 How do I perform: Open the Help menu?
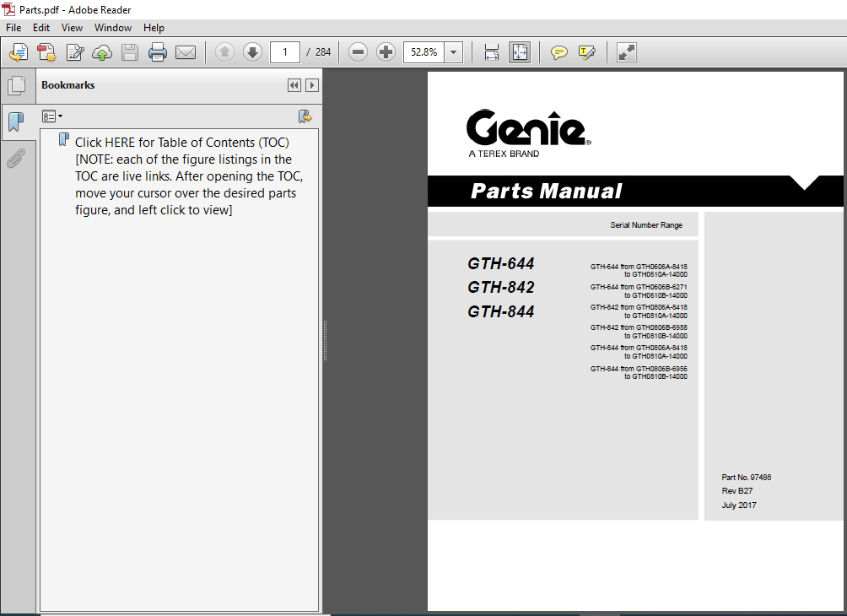154,28
